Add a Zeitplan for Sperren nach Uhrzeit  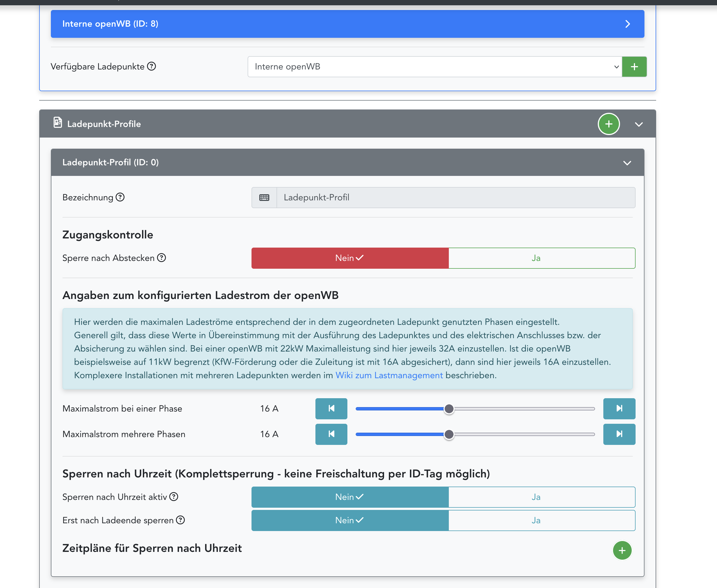[x=622, y=550]
